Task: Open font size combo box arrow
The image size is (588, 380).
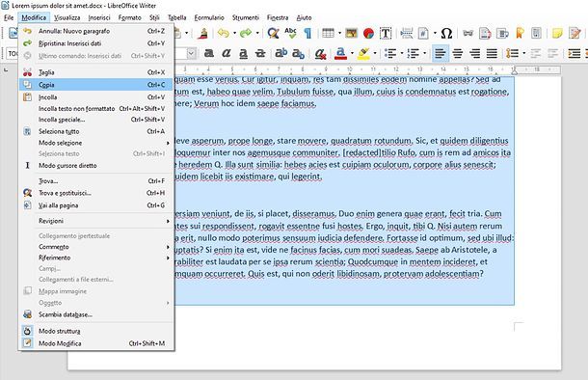Action: pos(191,54)
